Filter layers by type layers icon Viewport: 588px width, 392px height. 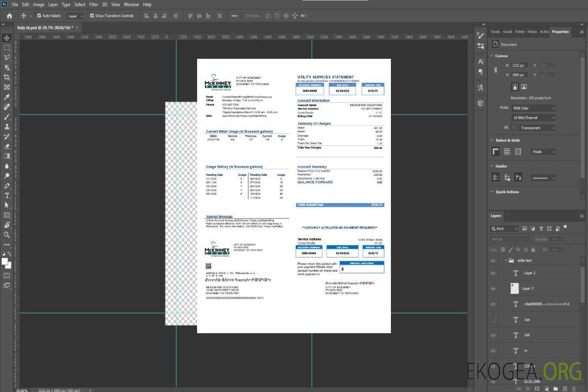click(542, 229)
